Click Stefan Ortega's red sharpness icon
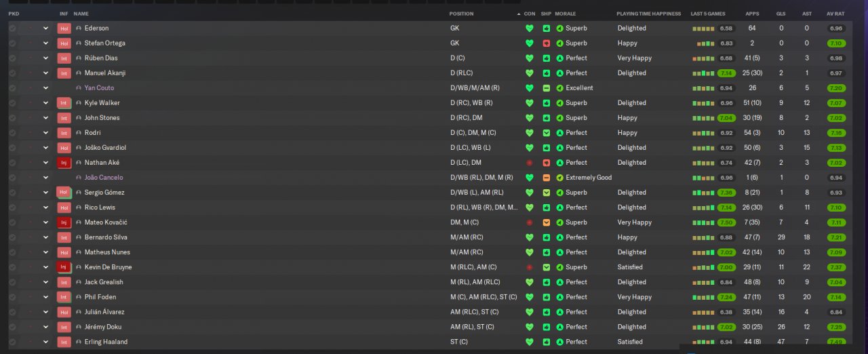868x354 pixels. point(546,43)
